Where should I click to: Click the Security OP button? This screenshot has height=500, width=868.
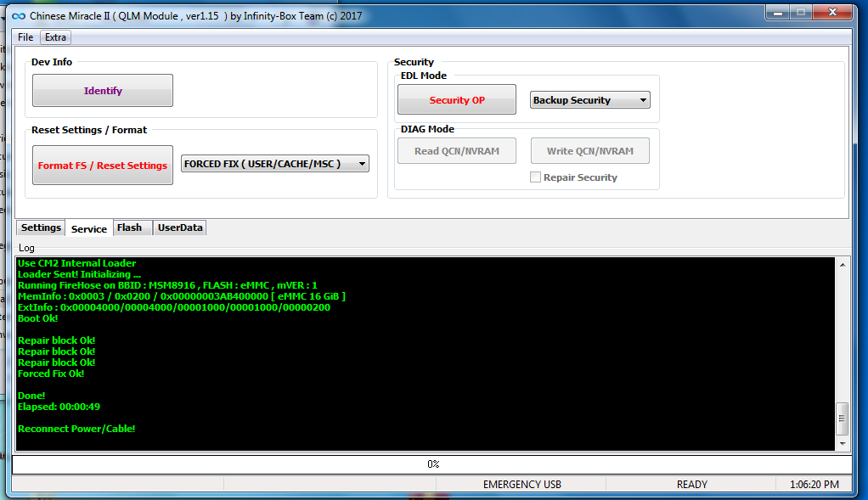click(x=457, y=99)
